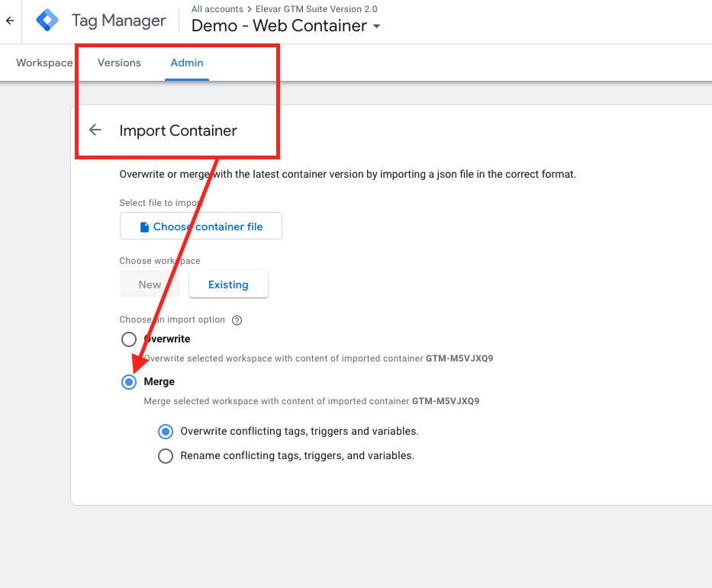This screenshot has height=588, width=712.
Task: Click the Import Container heading
Action: (178, 130)
